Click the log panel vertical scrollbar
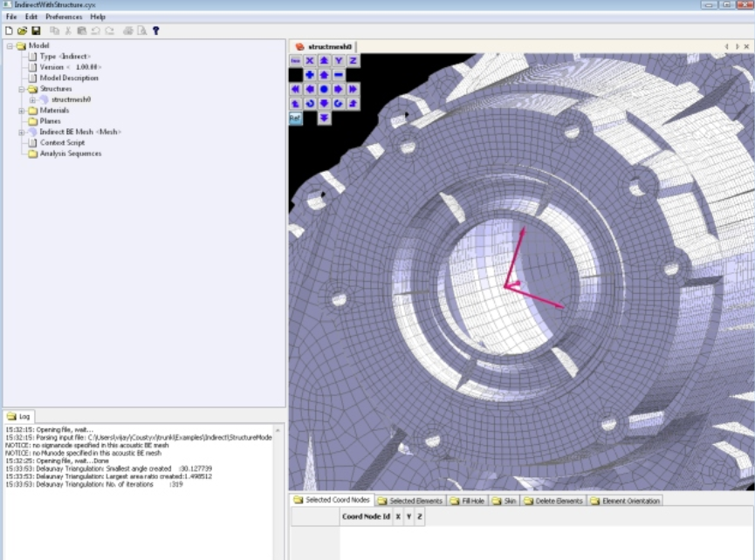 click(x=278, y=491)
